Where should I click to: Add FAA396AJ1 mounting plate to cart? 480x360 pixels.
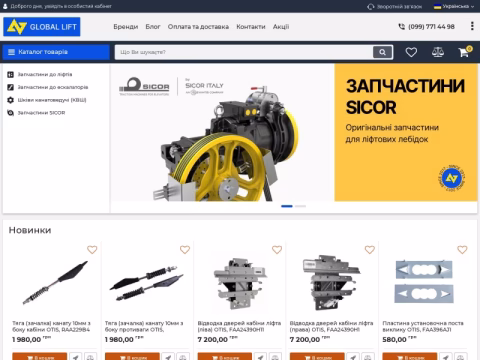click(x=410, y=356)
